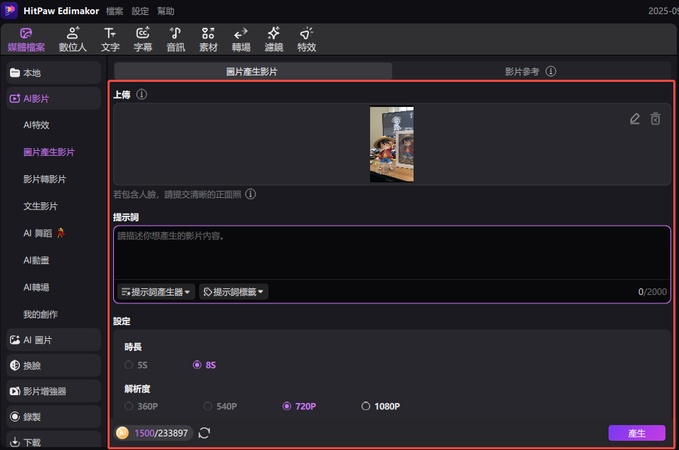Image resolution: width=679 pixels, height=450 pixels.
Task: Focus the 提示詞 prompt text box
Action: pyautogui.click(x=392, y=253)
